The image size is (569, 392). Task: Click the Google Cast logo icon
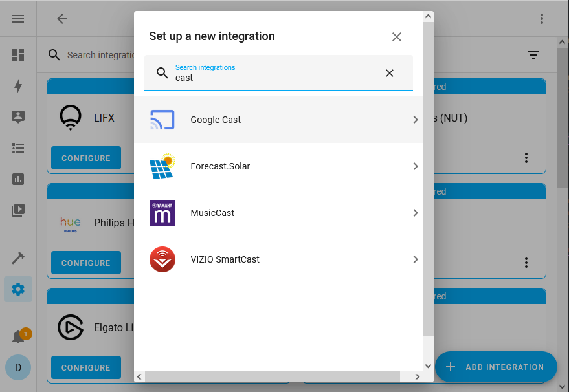coord(162,120)
